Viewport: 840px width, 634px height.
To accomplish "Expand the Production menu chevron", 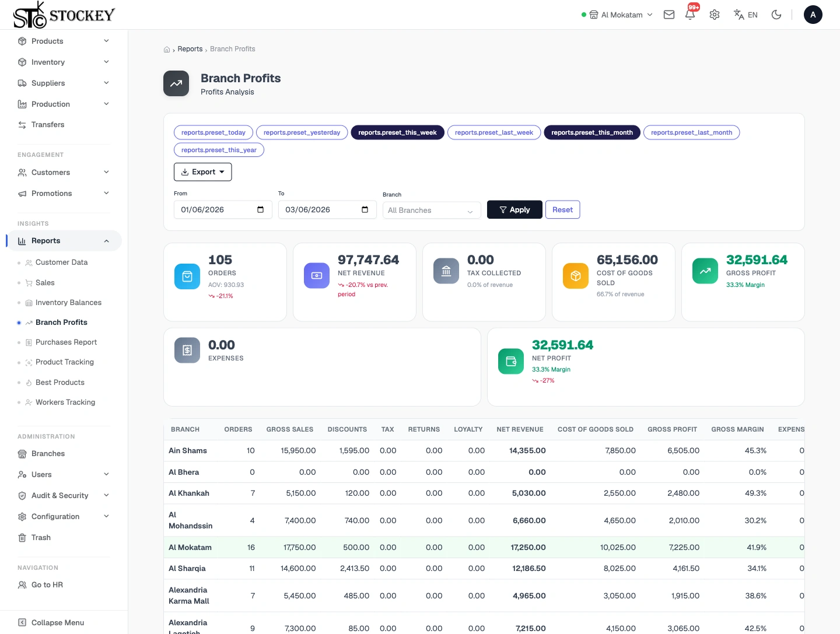I will [x=106, y=104].
